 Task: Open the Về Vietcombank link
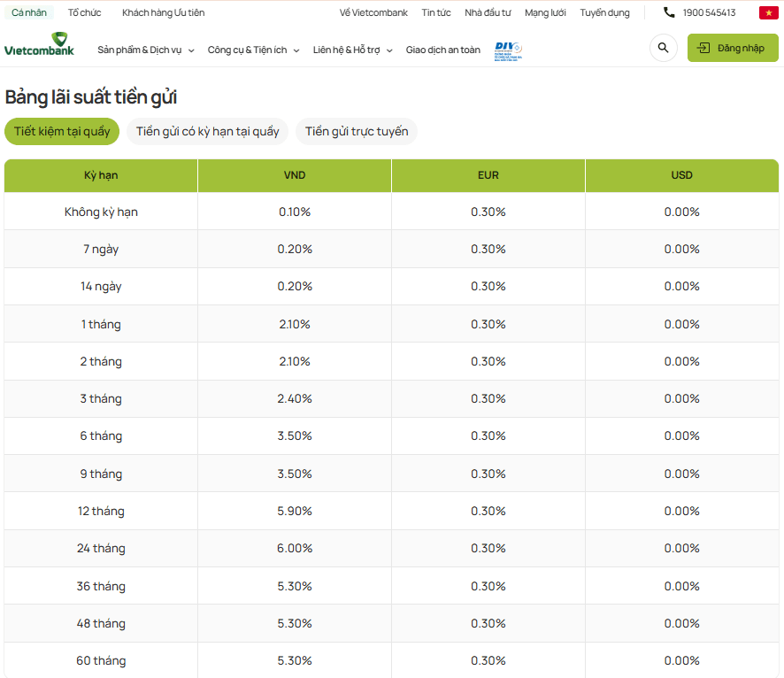click(373, 12)
